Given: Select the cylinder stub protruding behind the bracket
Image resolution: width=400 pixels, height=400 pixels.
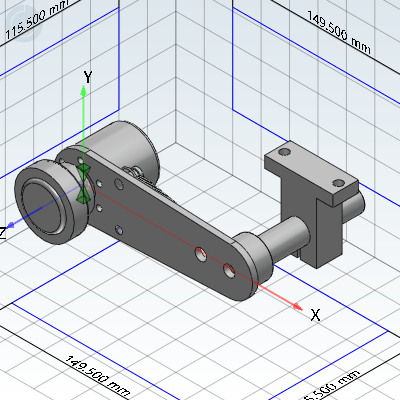Looking at the screenshot, I should click(353, 207).
